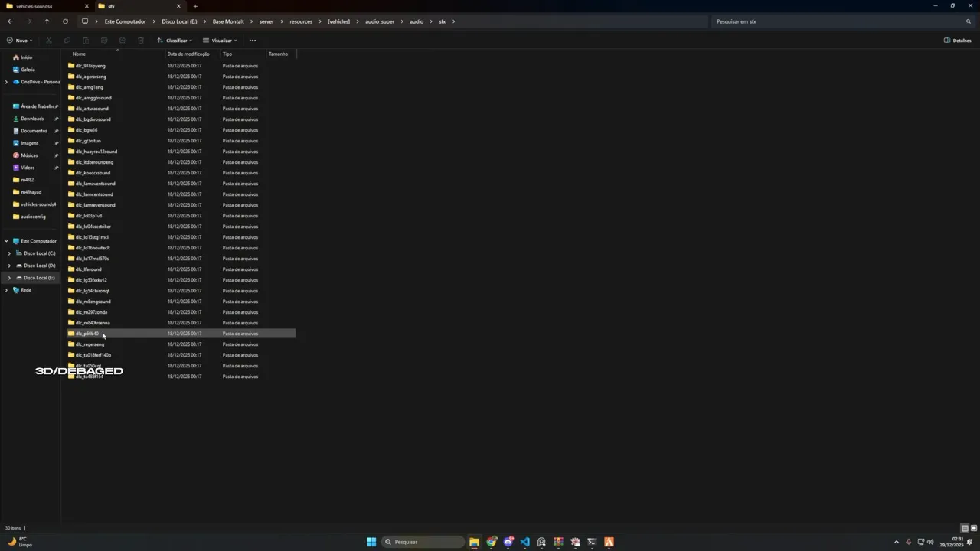Open the terminal app on the taskbar
The width and height of the screenshot is (980, 551).
(x=592, y=542)
